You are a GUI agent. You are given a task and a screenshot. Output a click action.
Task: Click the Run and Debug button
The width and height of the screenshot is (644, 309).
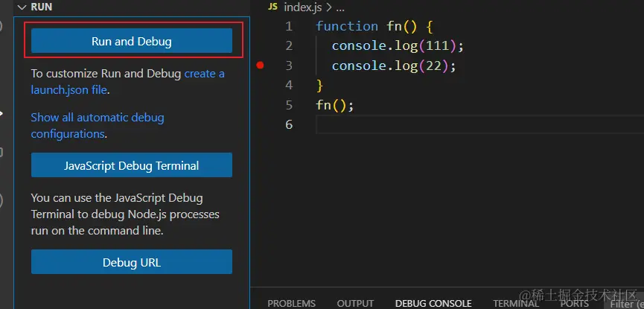(x=131, y=41)
